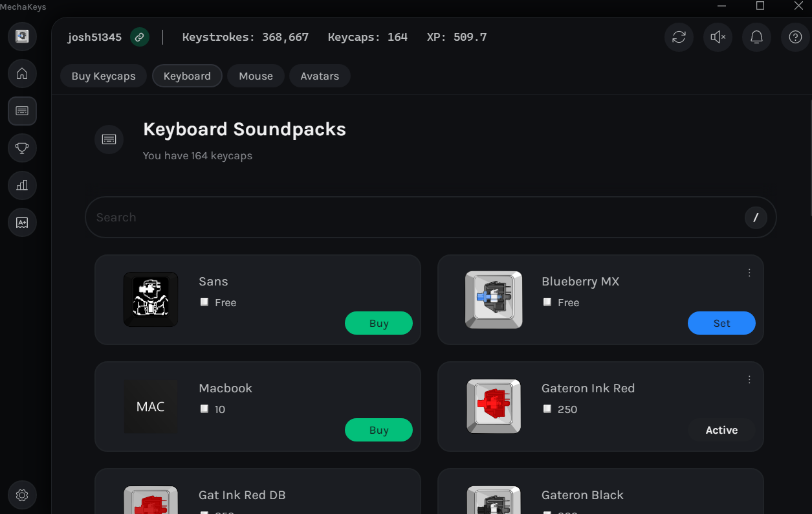Click the refresh sync icon
812x514 pixels.
tap(679, 38)
